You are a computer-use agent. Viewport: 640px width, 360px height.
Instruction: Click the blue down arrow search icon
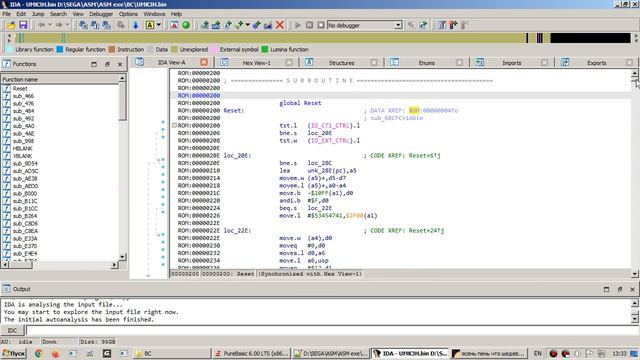click(x=136, y=25)
